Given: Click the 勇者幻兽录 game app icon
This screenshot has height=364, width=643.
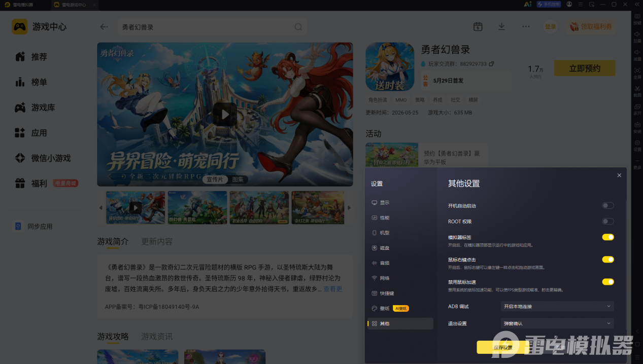Looking at the screenshot, I should click(x=390, y=66).
